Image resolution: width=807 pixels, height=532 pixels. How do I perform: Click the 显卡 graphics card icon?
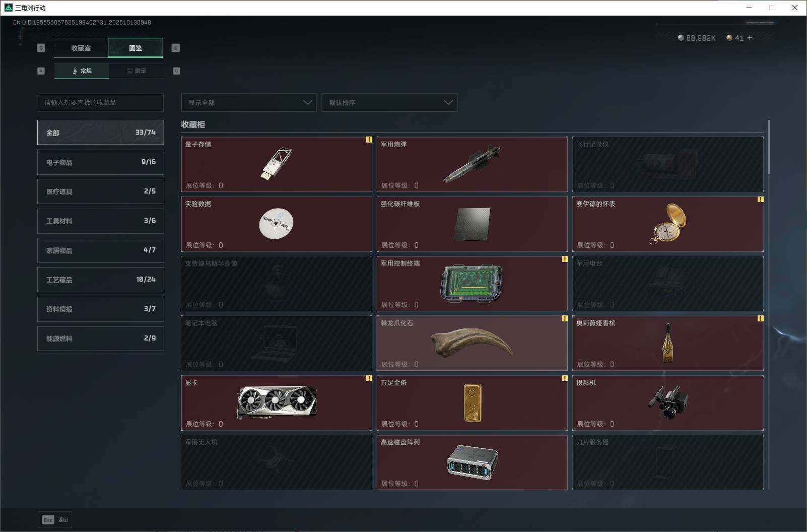pos(277,403)
